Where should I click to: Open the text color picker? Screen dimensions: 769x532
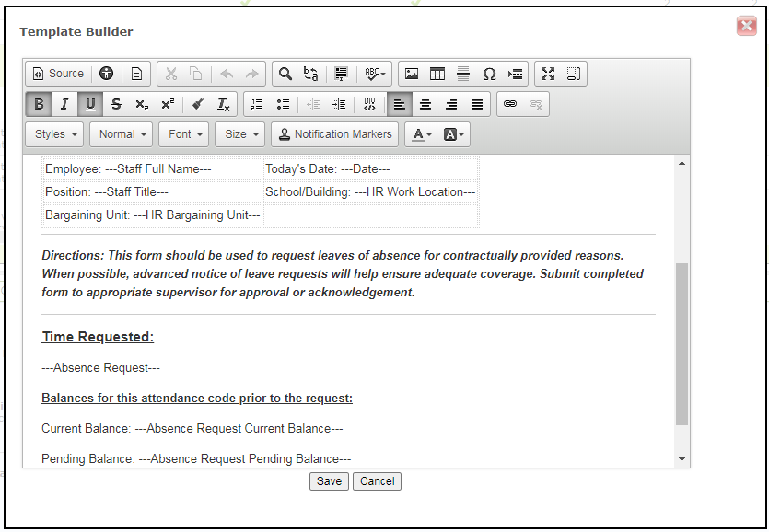click(x=421, y=134)
